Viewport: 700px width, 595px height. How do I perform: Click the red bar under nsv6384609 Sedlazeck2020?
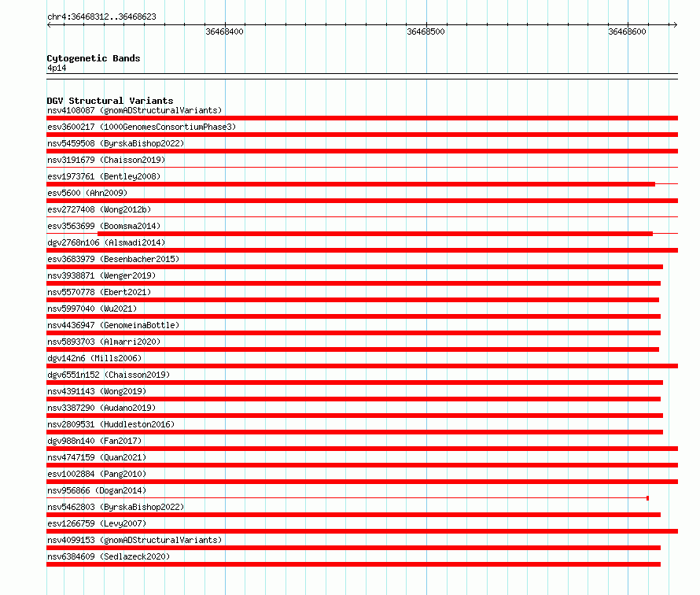(354, 564)
